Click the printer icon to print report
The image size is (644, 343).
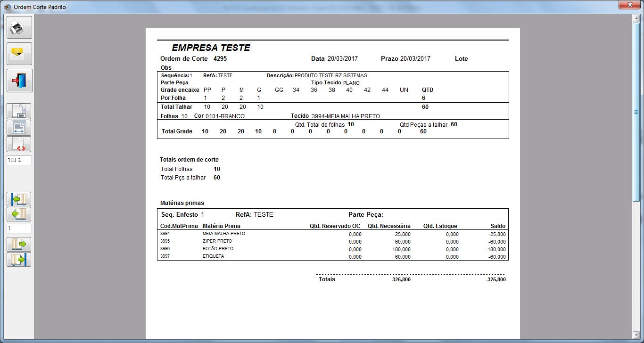pos(19,27)
